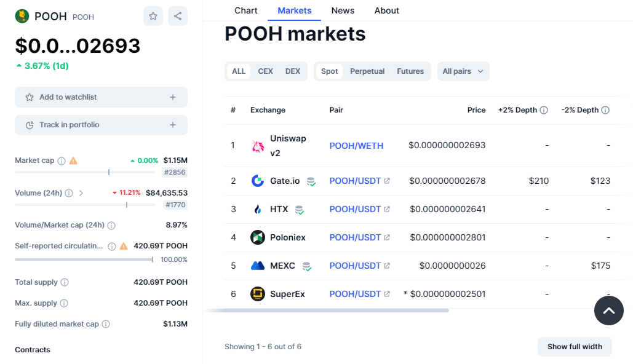This screenshot has height=364, width=633.
Task: Expand Add to watchlist plus icon
Action: pos(173,97)
